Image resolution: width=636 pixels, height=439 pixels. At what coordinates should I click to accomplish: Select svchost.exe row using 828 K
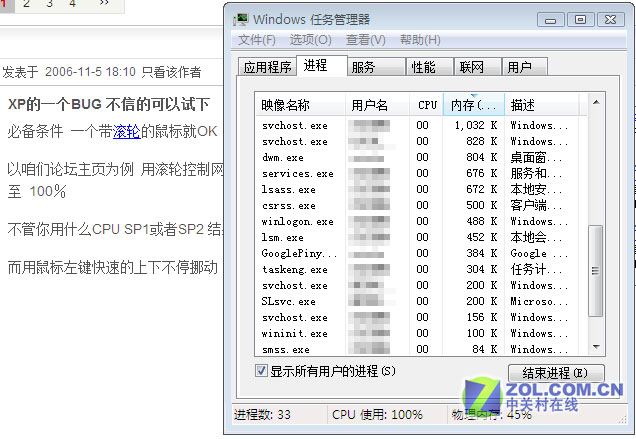[421, 141]
